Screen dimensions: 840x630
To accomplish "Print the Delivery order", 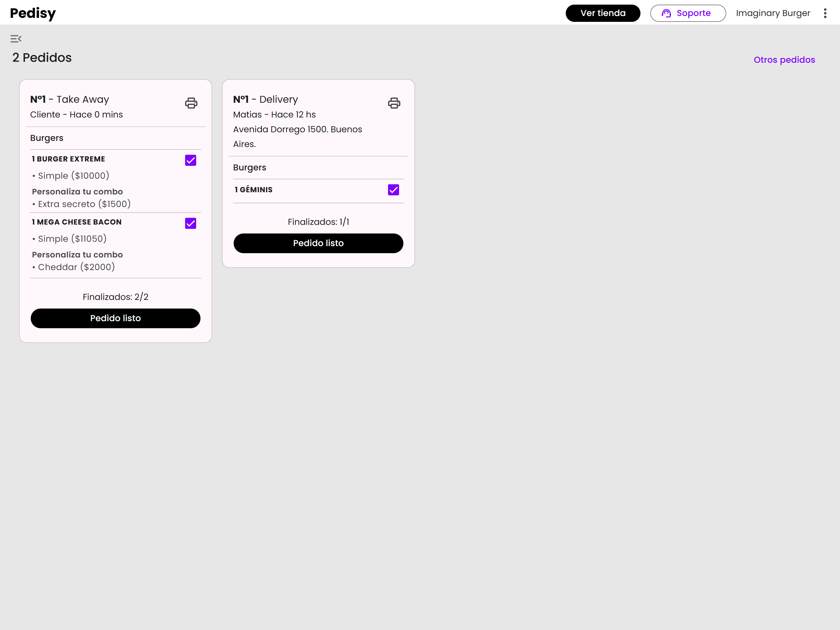I will click(x=394, y=103).
